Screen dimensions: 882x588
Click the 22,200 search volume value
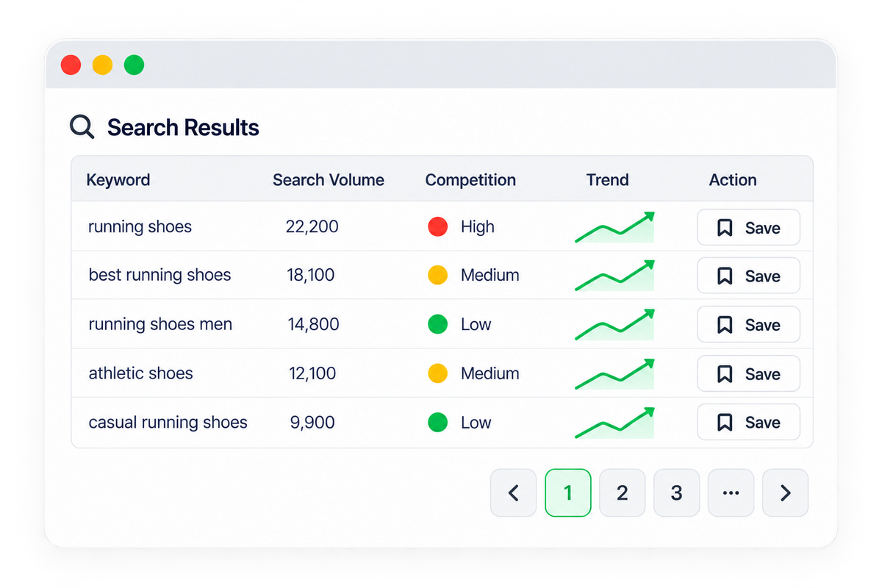coord(312,226)
